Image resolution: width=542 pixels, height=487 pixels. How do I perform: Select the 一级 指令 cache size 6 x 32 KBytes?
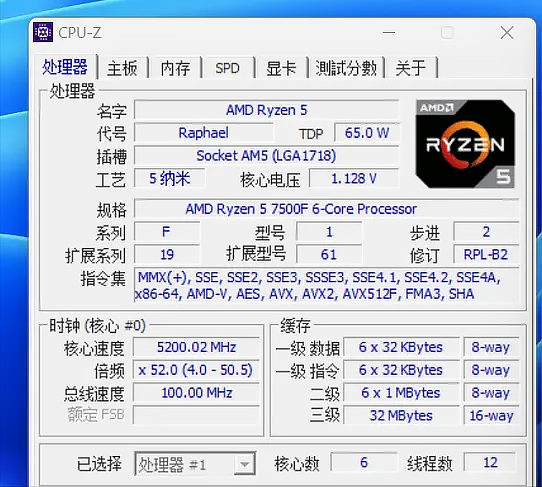click(401, 370)
